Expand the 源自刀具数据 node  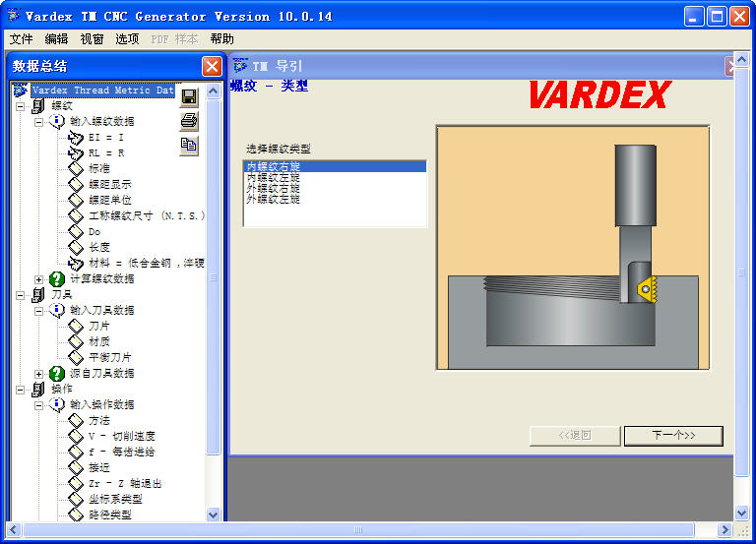coord(39,374)
